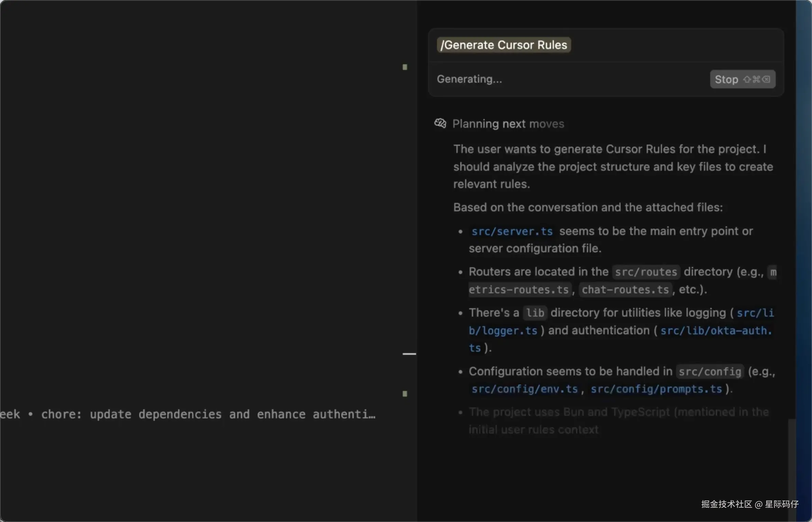
Task: Open the src/lib/logger.ts link
Action: click(x=503, y=331)
